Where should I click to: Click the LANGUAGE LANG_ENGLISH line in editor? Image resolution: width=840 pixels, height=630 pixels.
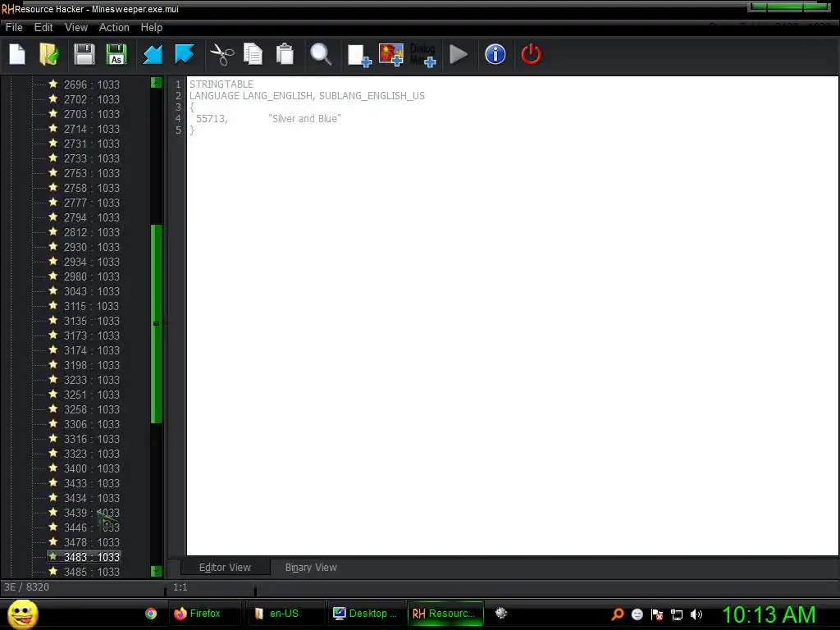pos(307,96)
